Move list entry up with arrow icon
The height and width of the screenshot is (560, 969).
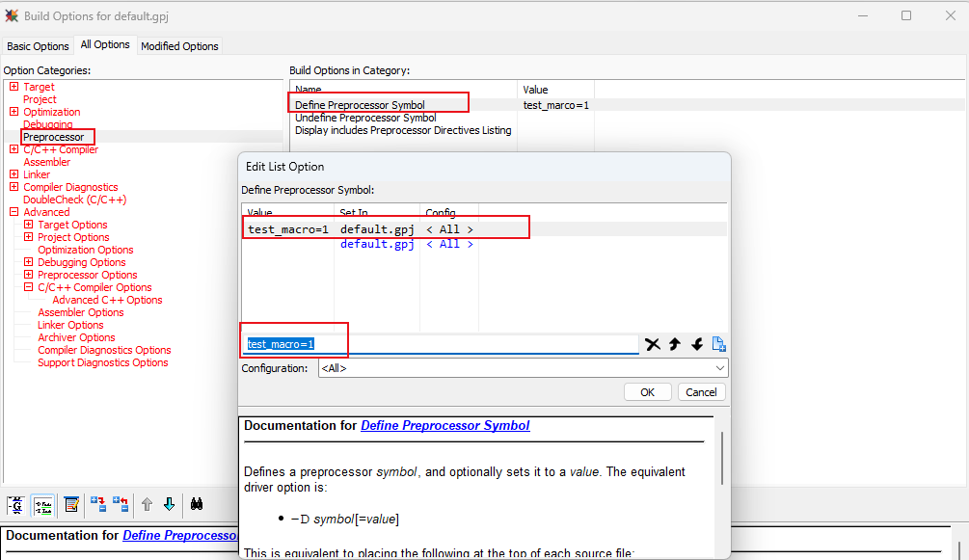coord(675,344)
